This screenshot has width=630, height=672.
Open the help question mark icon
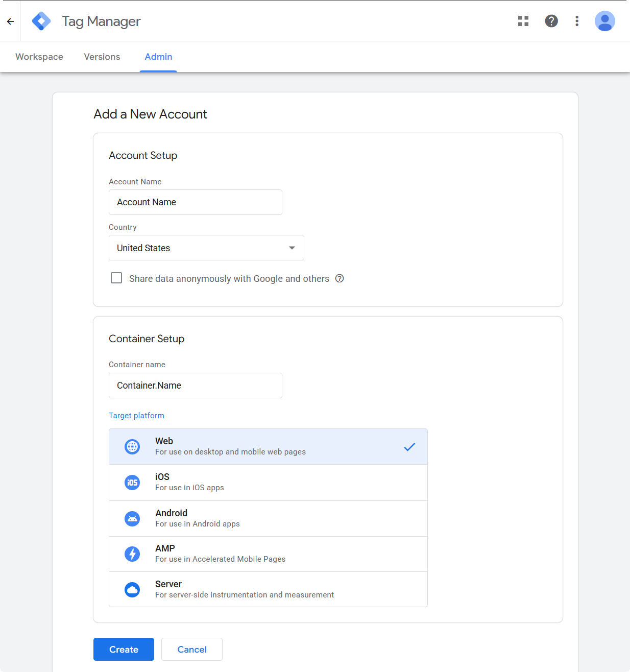click(x=551, y=21)
